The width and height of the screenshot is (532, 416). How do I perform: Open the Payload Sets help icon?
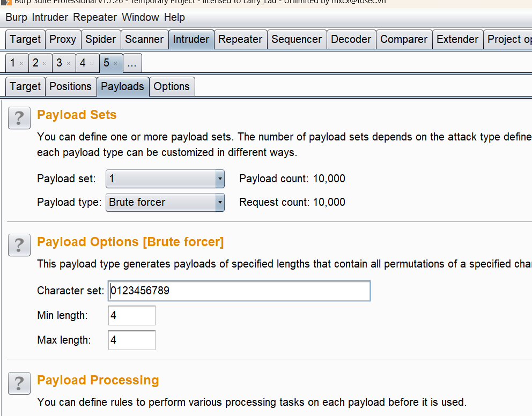click(x=19, y=118)
